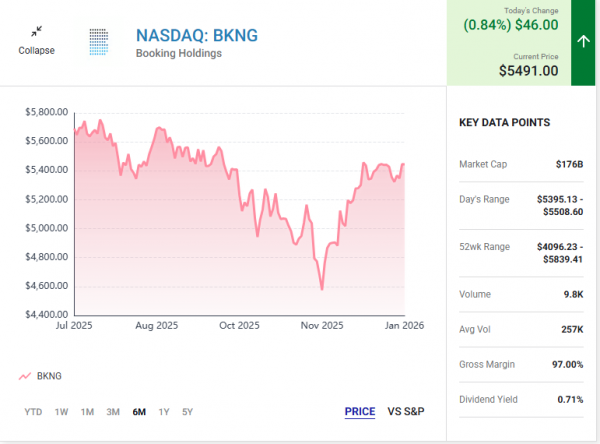This screenshot has height=444, width=600.
Task: Show the PRICE chart view
Action: (360, 411)
